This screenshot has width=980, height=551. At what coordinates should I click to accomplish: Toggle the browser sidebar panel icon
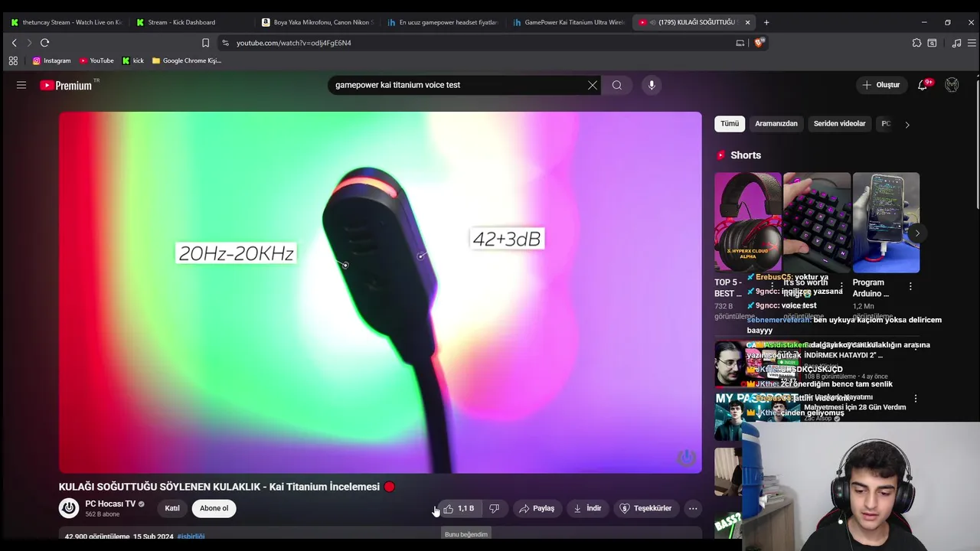click(x=932, y=43)
